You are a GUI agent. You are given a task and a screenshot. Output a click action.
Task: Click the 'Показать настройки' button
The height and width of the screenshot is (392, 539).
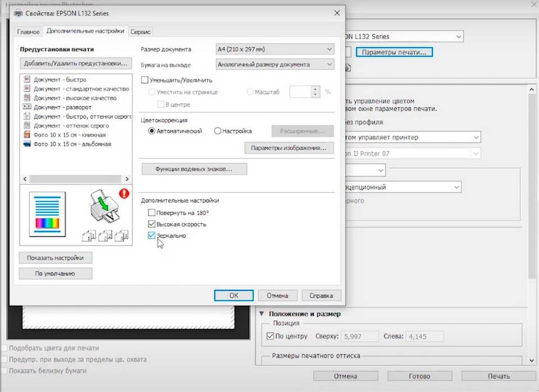[x=56, y=258]
